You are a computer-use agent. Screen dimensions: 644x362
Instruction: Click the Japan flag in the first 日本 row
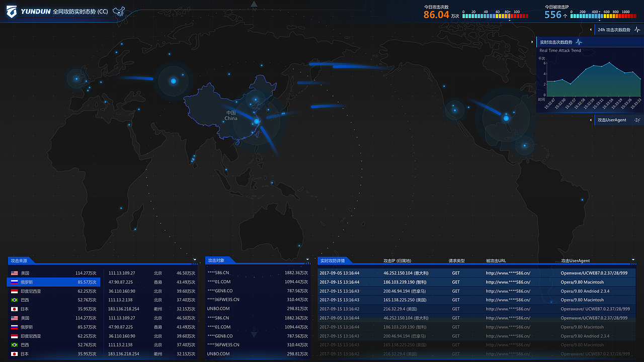14,309
